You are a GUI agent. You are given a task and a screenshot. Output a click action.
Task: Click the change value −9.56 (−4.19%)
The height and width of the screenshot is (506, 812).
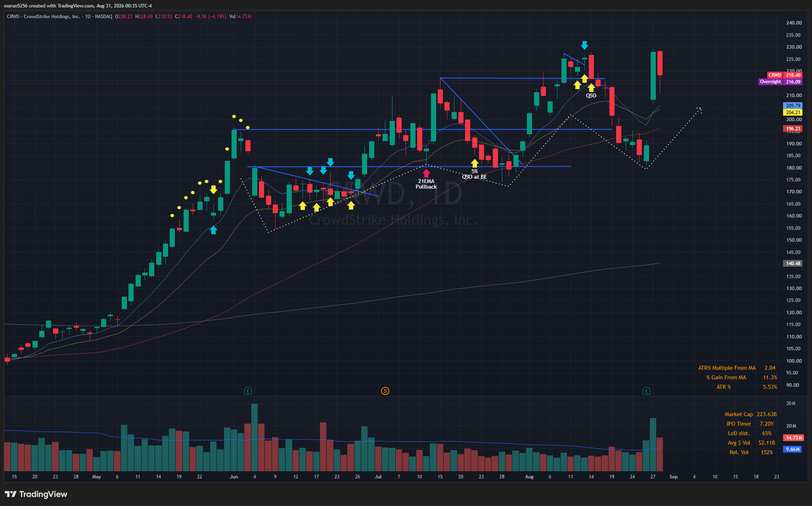pyautogui.click(x=212, y=16)
